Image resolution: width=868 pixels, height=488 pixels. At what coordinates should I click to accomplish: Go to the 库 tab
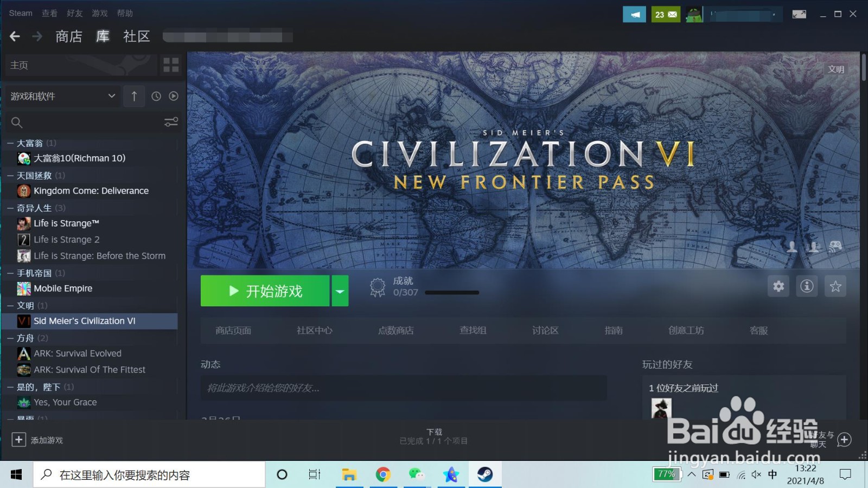tap(103, 36)
